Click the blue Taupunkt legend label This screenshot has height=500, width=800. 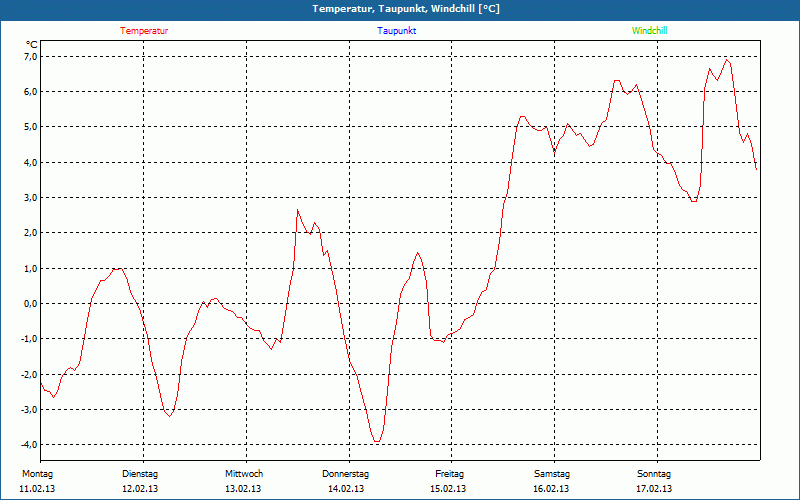coord(397,31)
